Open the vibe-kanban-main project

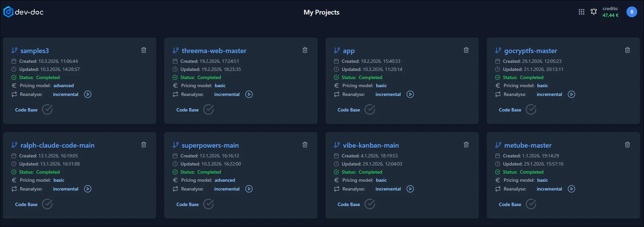tap(371, 145)
